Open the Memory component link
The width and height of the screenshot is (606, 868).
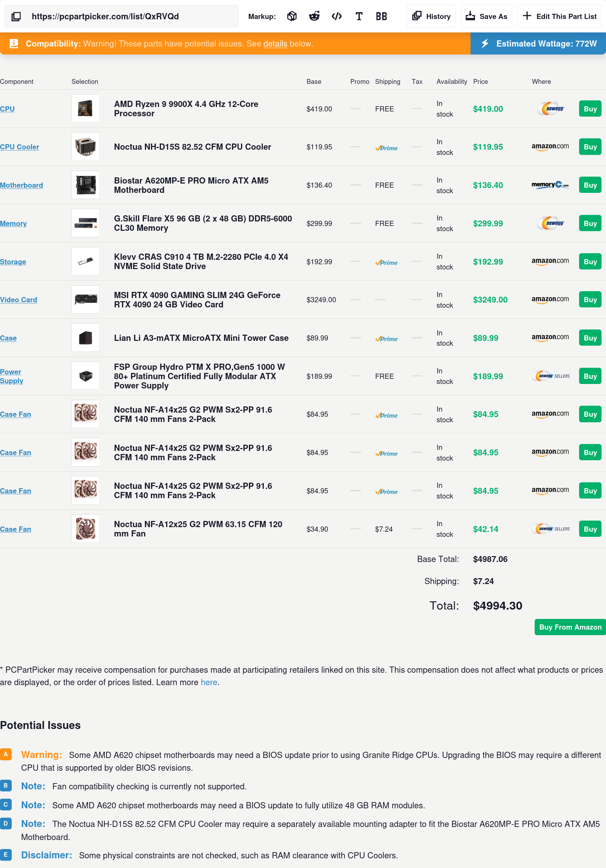coord(13,224)
